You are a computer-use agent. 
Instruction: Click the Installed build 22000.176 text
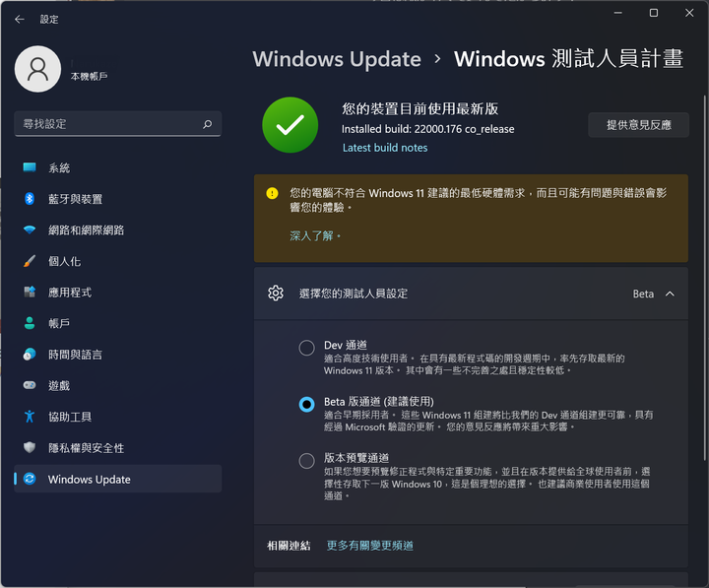tap(427, 129)
